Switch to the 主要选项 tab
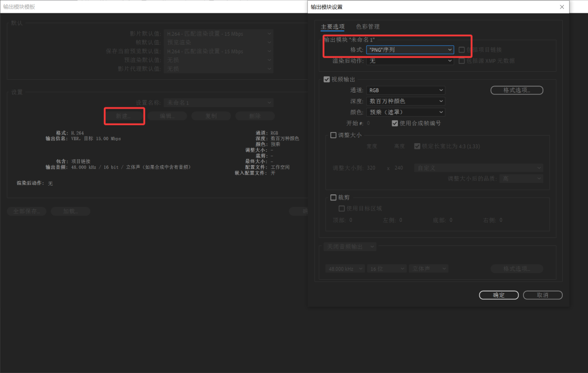The height and width of the screenshot is (373, 588). (x=332, y=26)
